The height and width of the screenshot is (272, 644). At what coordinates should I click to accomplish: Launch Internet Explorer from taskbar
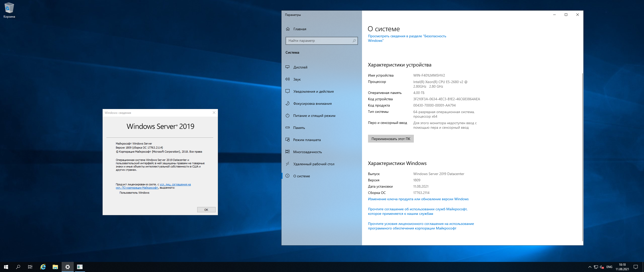click(x=43, y=267)
